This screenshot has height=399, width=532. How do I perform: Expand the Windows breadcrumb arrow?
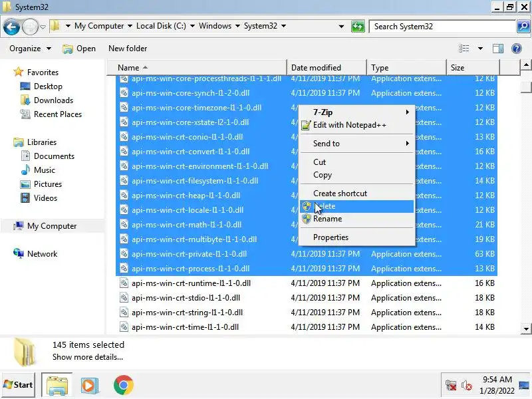[237, 26]
